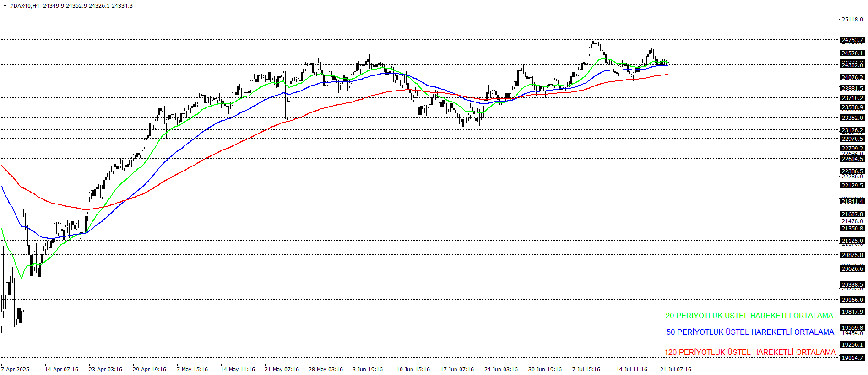
Task: Click the 21478.0 price scale value
Action: [852, 221]
